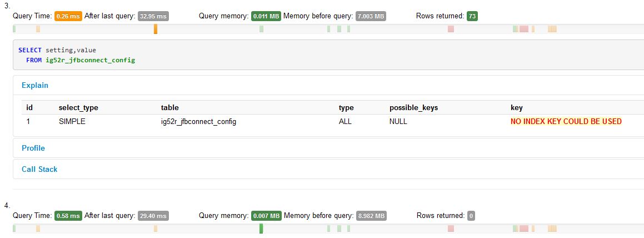This screenshot has height=238, width=644.
Task: Click the 7.003 MB memory before query badge
Action: tap(371, 16)
